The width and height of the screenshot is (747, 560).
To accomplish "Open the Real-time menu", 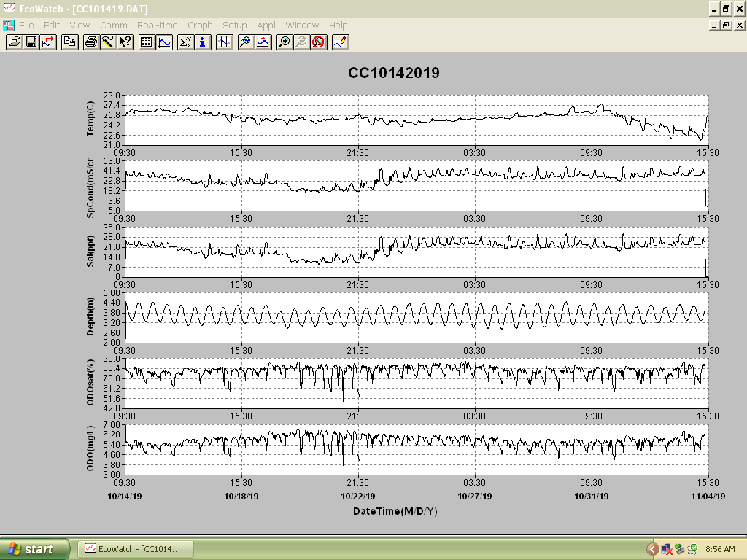I will coord(158,26).
